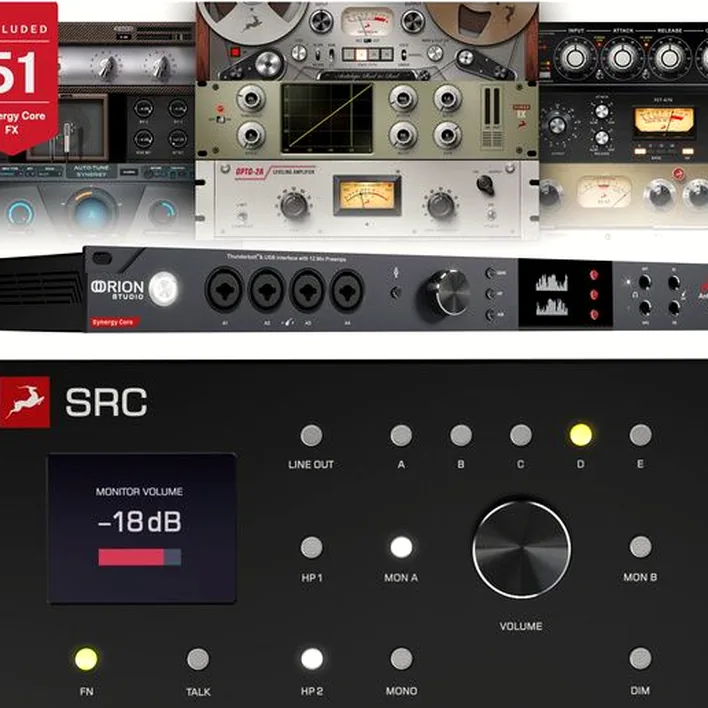Select source E on SRC panel
Screen dimensions: 708x708
pos(640,436)
